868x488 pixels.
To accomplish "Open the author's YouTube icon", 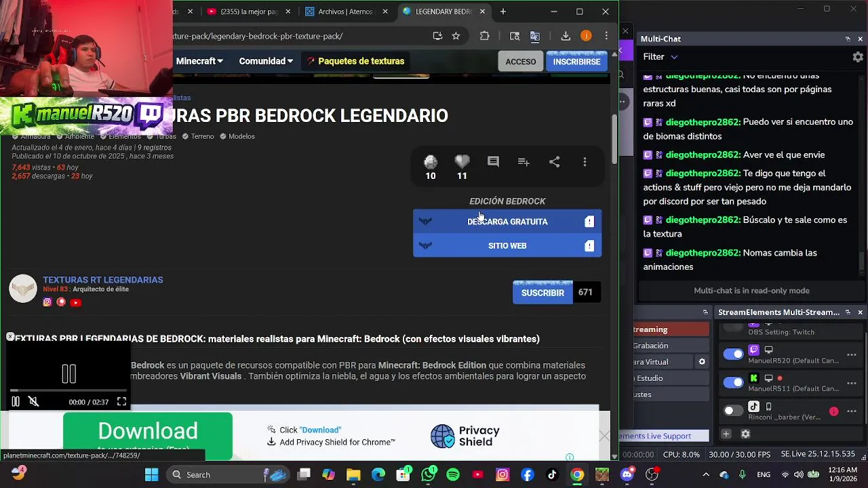I will click(75, 302).
